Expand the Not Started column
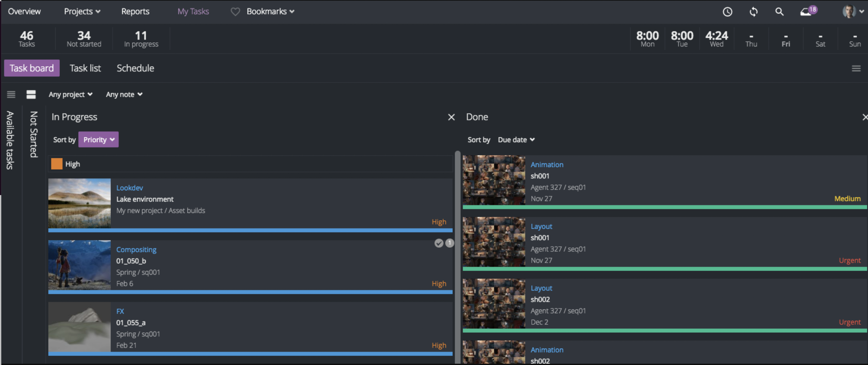Image resolution: width=868 pixels, height=365 pixels. (x=34, y=134)
